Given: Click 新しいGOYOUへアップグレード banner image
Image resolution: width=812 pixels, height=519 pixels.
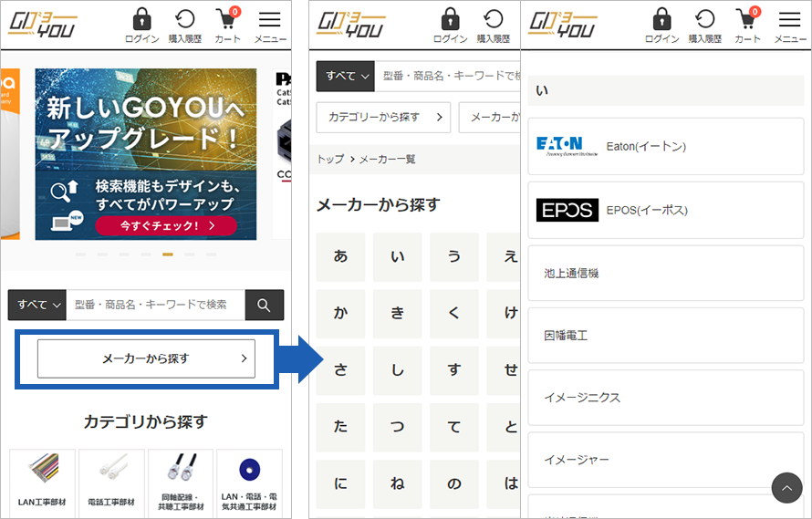Looking at the screenshot, I should click(x=145, y=154).
